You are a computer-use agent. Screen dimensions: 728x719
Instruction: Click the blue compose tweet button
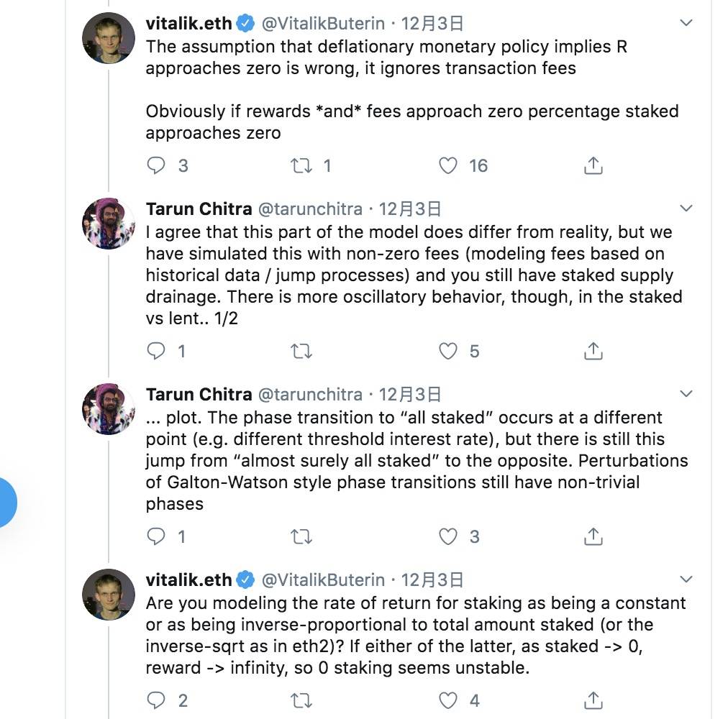tap(6, 503)
